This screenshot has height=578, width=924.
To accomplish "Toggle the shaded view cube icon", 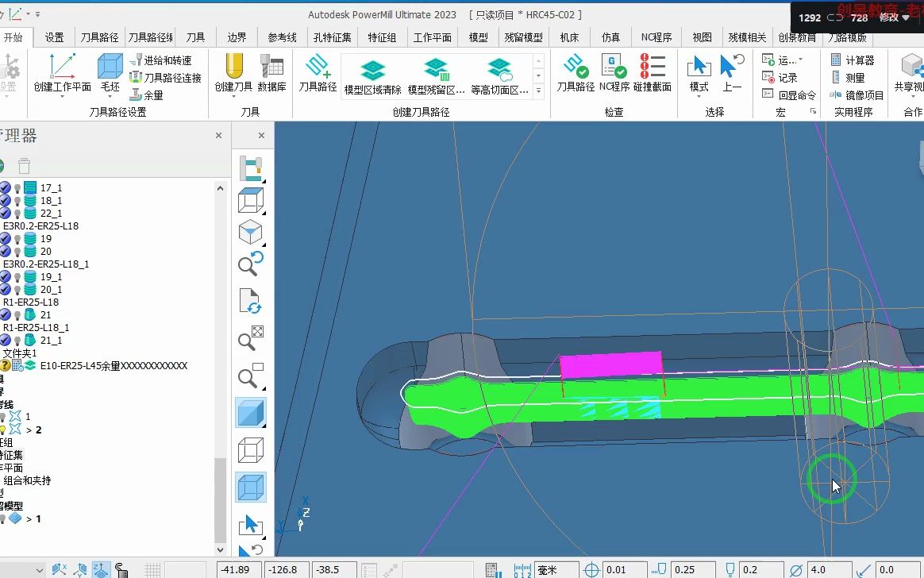I will (251, 412).
